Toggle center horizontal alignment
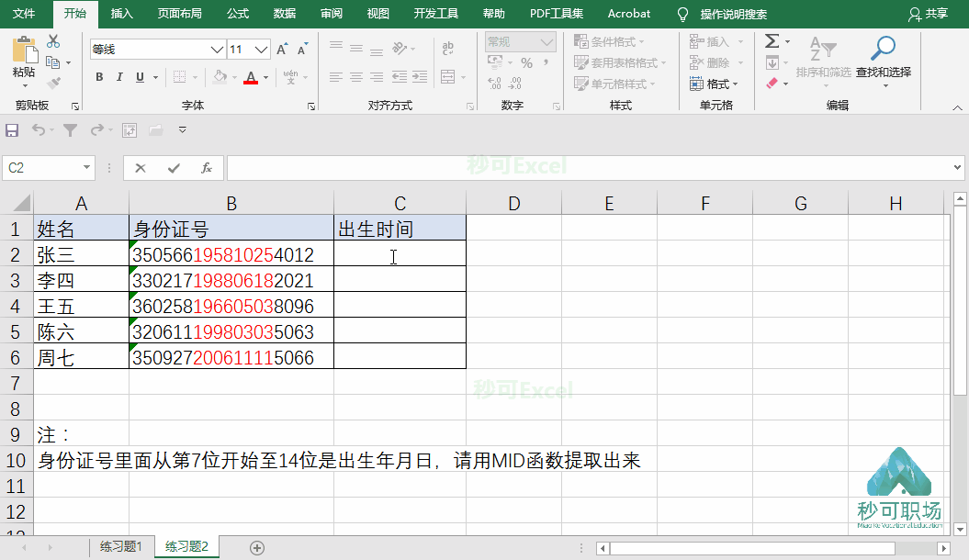 tap(356, 77)
